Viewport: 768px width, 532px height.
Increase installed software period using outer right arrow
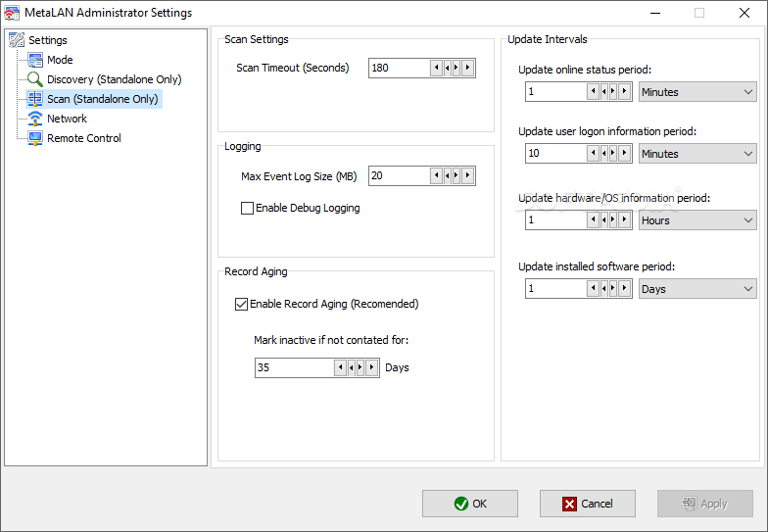pyautogui.click(x=625, y=288)
